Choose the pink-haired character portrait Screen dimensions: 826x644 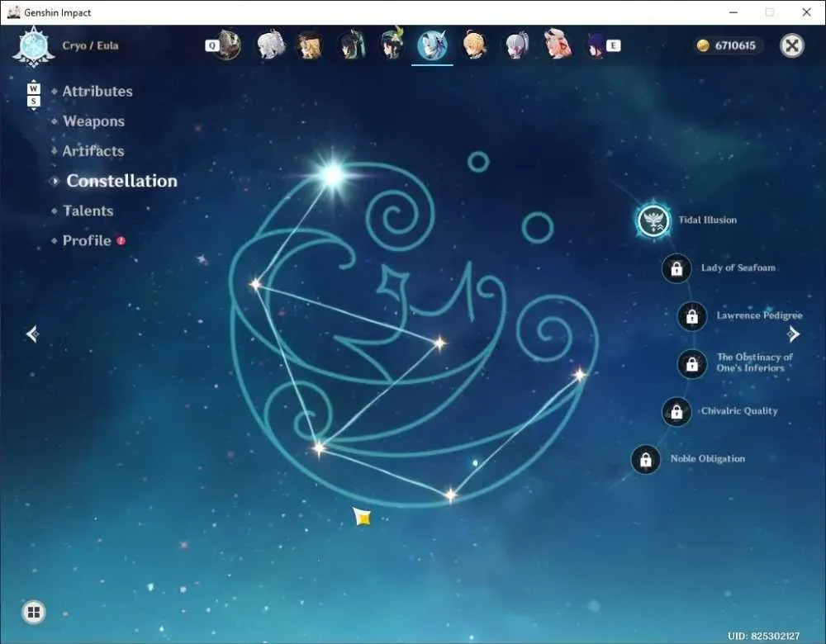click(x=558, y=45)
